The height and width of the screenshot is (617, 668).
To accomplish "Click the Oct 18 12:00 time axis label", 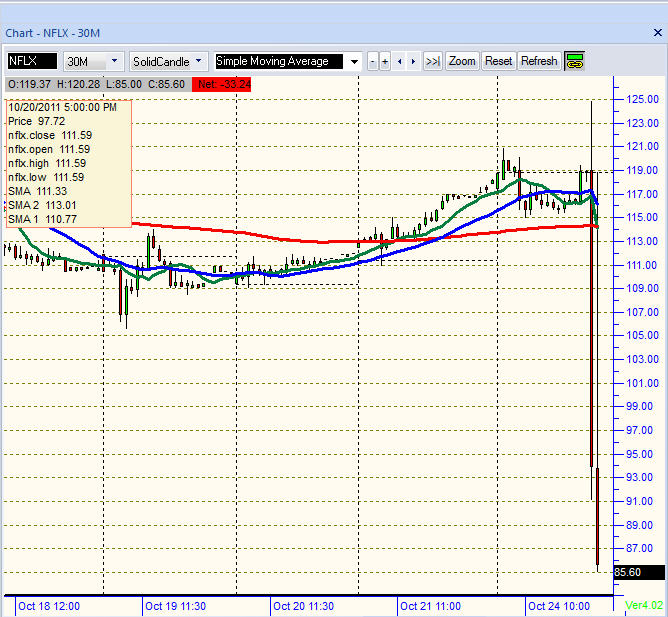I will point(49,606).
